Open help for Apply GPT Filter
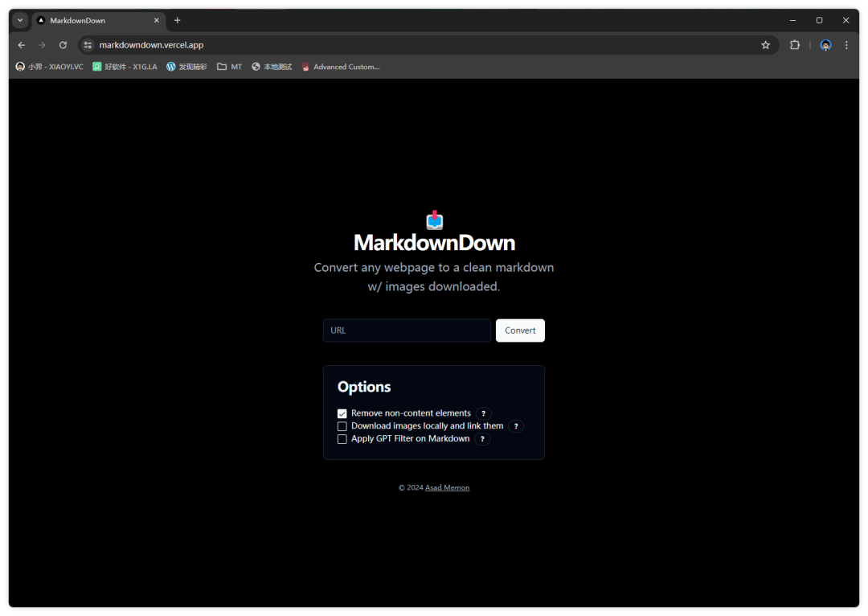The image size is (868, 616). [482, 439]
